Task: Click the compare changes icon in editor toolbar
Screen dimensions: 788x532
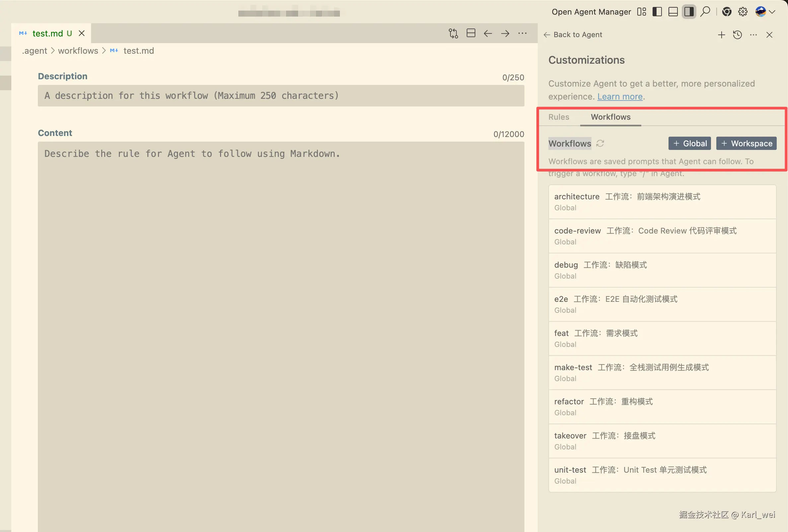Action: click(x=453, y=33)
